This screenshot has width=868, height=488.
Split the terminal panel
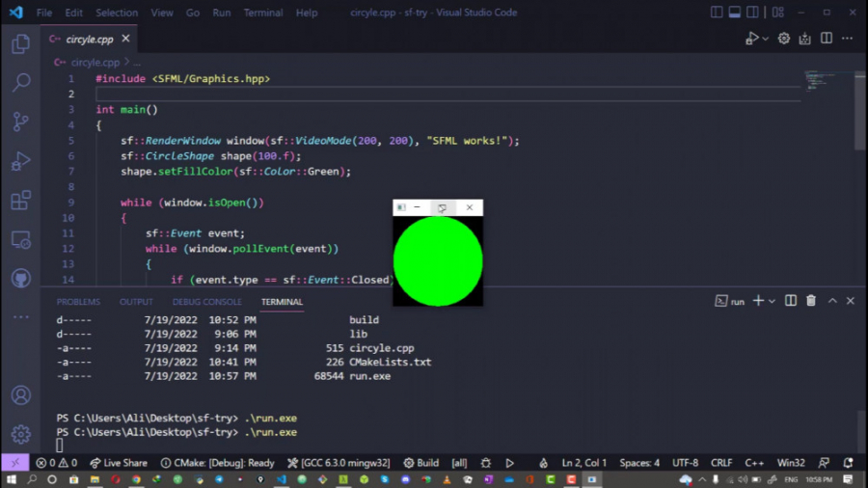pyautogui.click(x=791, y=301)
